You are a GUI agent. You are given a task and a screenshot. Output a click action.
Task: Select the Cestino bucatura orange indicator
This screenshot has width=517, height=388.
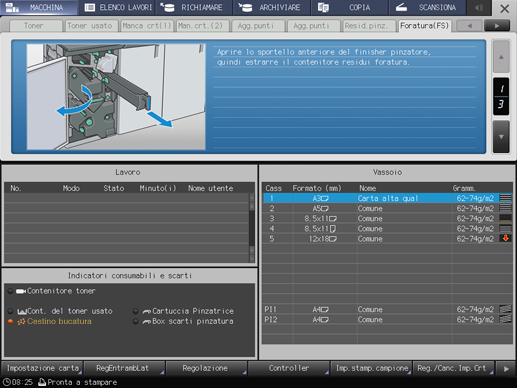[10, 322]
